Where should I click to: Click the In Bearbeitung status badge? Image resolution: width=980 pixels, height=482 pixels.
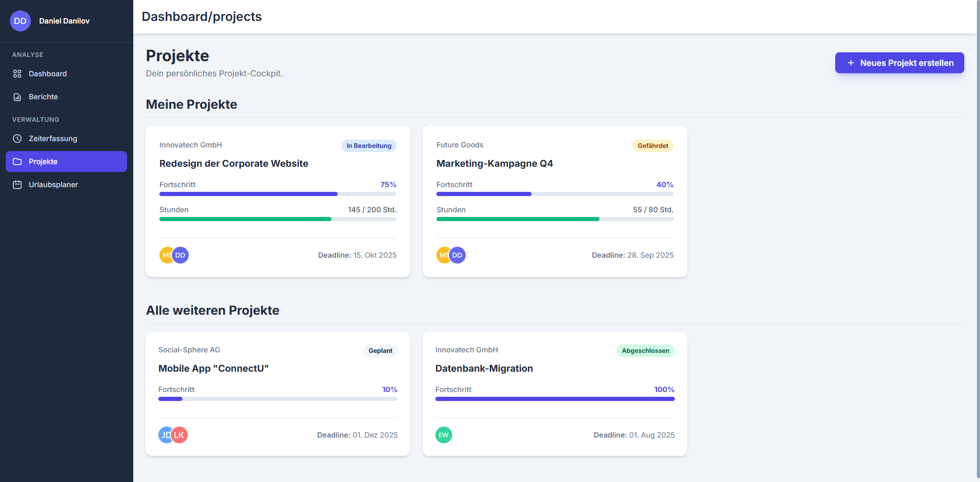click(368, 146)
